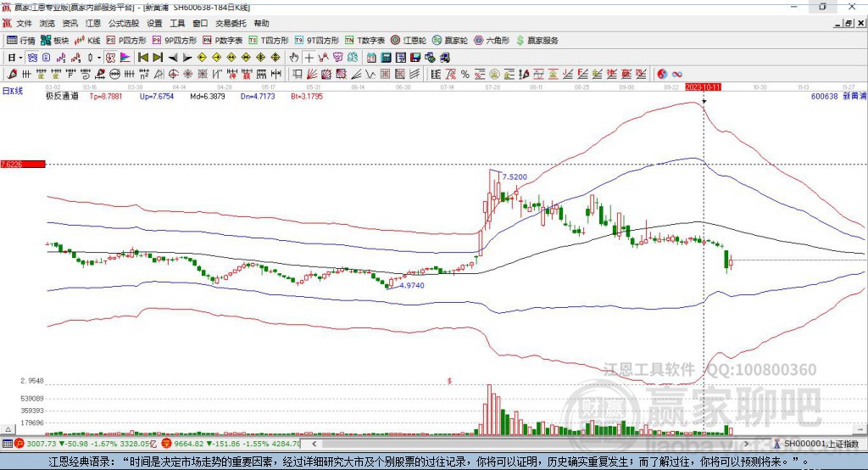The width and height of the screenshot is (868, 470).
Task: Open the 板块 sectors view
Action: pyautogui.click(x=55, y=41)
